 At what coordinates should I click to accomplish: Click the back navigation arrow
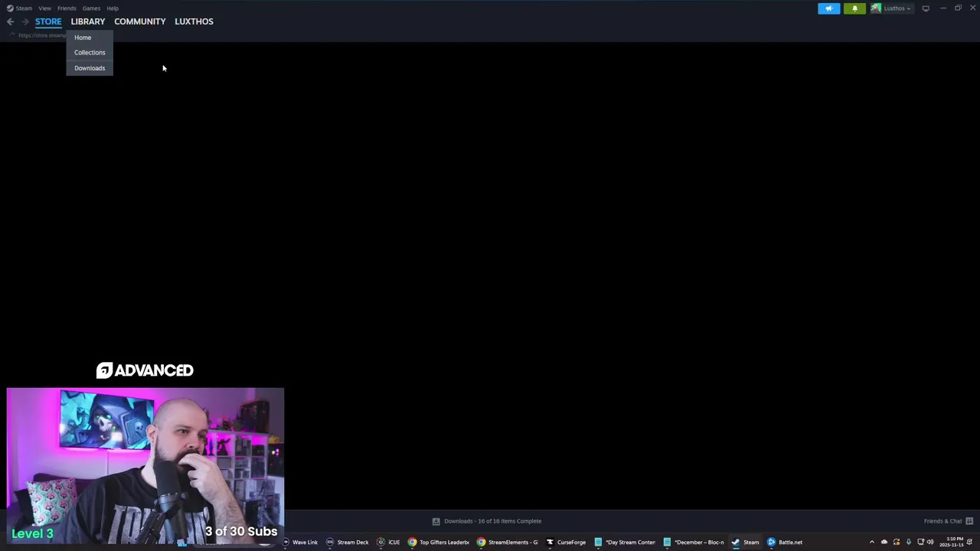11,21
